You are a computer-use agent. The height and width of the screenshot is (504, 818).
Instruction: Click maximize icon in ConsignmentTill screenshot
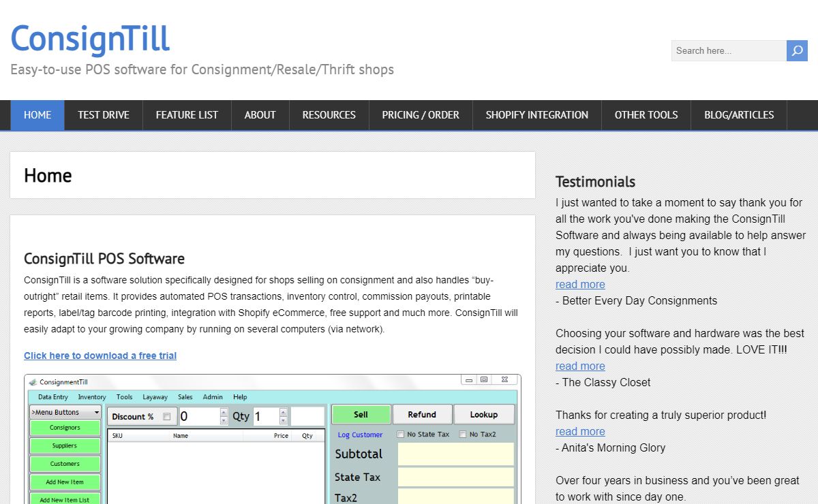click(x=483, y=379)
